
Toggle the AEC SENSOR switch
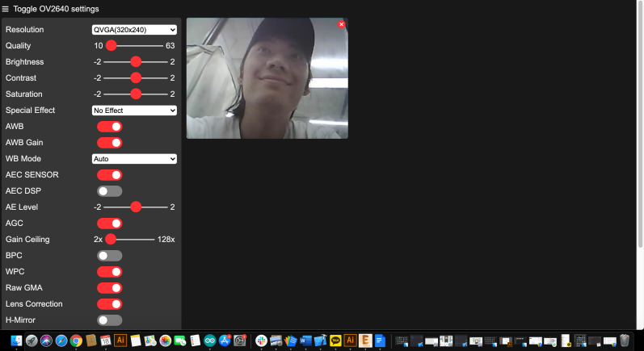(110, 175)
